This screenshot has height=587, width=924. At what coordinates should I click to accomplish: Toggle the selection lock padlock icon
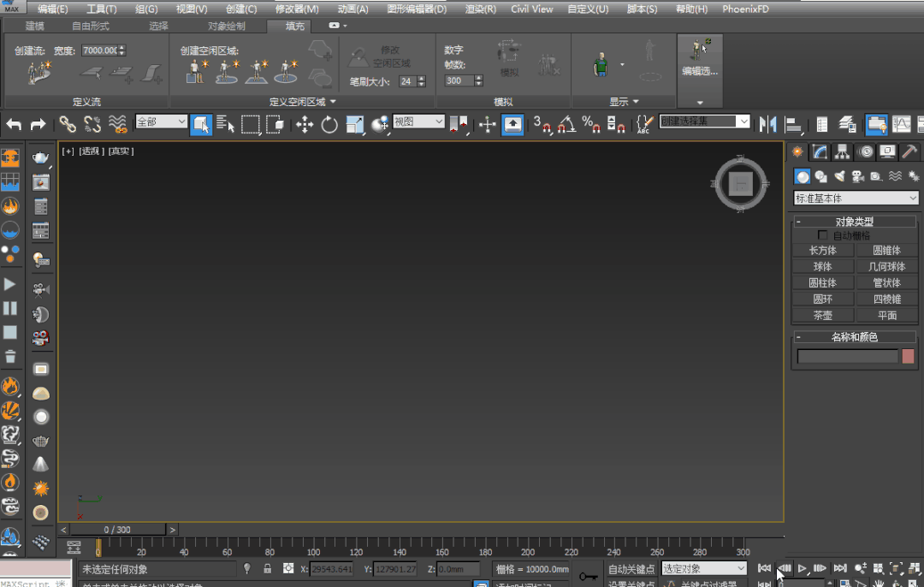click(267, 569)
